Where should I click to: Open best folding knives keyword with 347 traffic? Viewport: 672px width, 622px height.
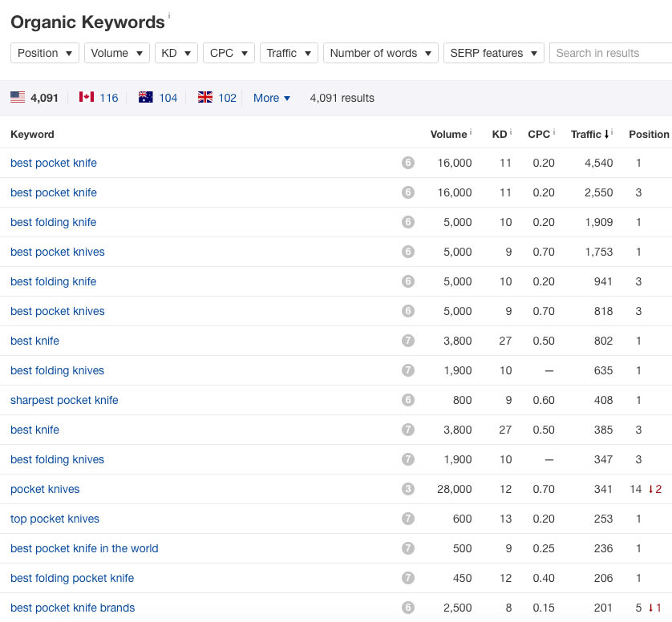click(x=57, y=459)
